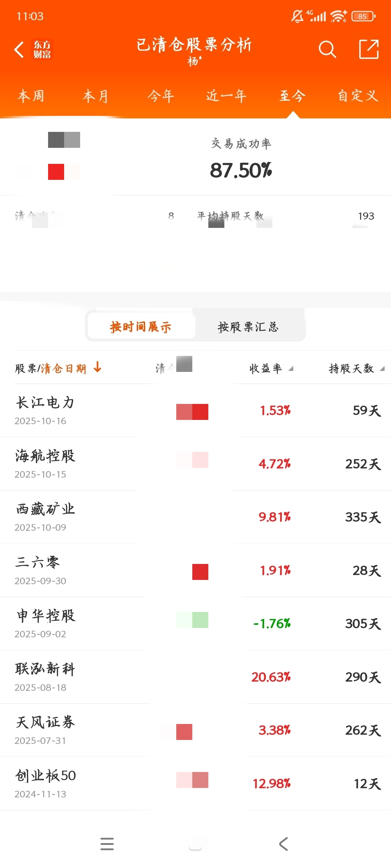Screen dimensions: 391x868
Task: Select the 本周 time range tab
Action: (x=31, y=96)
